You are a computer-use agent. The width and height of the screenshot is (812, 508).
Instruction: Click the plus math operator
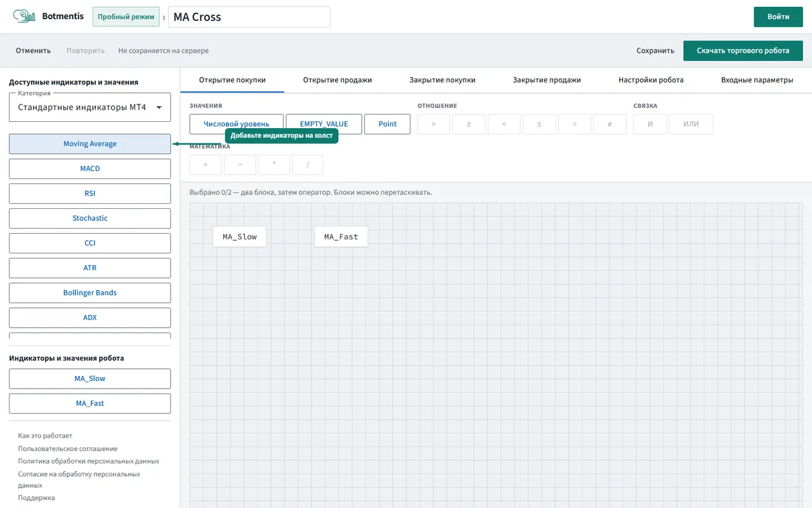pyautogui.click(x=206, y=164)
